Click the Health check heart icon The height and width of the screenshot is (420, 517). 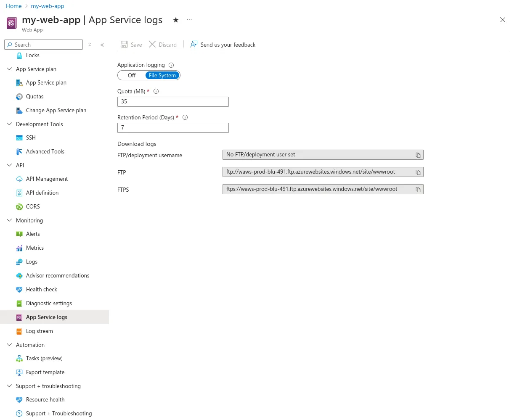click(19, 290)
